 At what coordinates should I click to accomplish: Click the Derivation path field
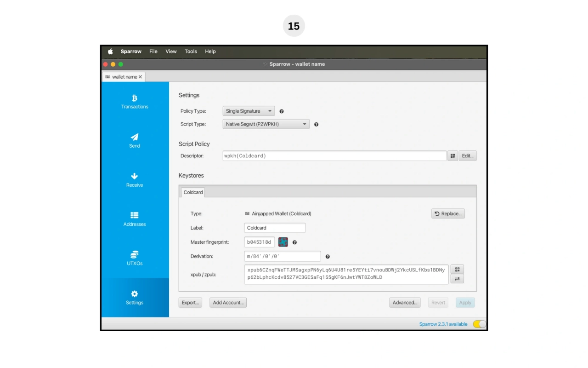coord(283,256)
